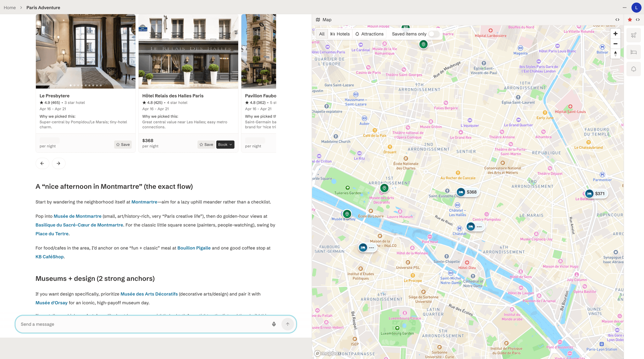
Task: Advance the hotel carousel with the right arrow
Action: (x=58, y=163)
